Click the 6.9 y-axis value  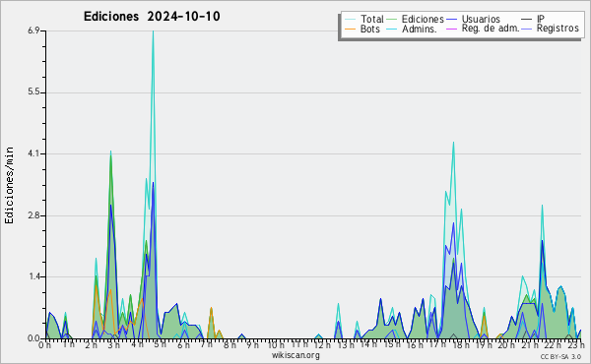point(33,30)
